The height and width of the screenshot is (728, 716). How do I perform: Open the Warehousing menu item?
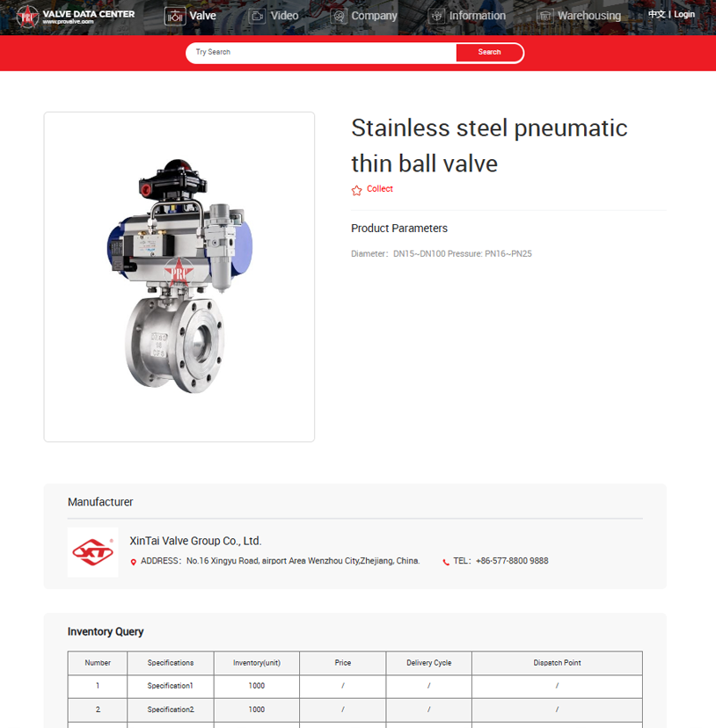(x=588, y=16)
